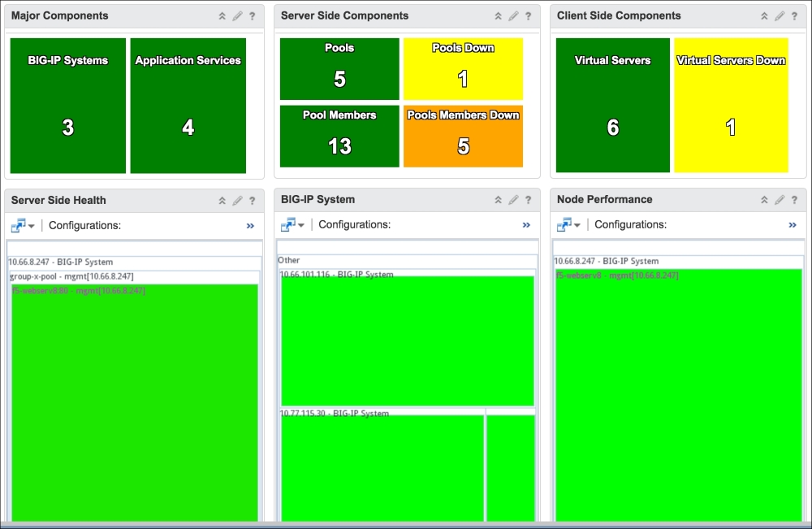Collapse the Server Side Components widget

coord(499,16)
